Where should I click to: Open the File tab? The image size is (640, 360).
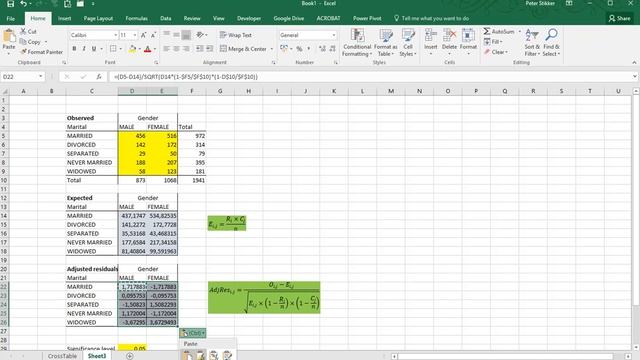point(11,18)
